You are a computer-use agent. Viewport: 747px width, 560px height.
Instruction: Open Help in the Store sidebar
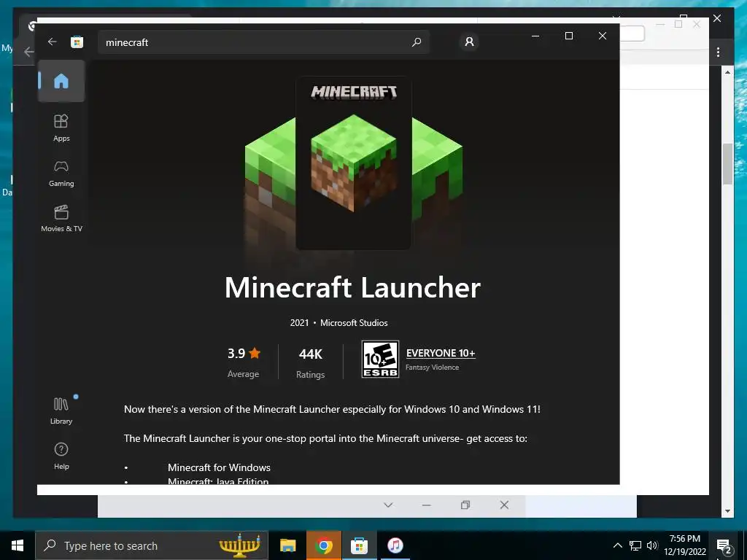click(61, 456)
